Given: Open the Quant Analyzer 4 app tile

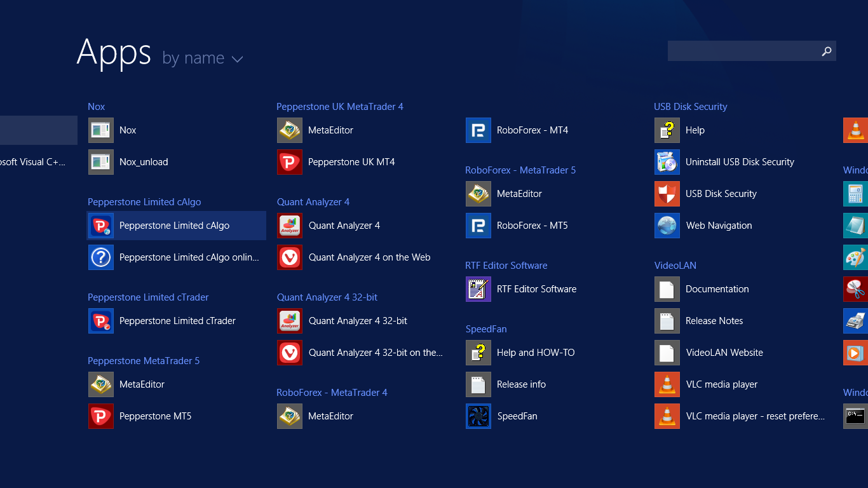Looking at the screenshot, I should tap(365, 226).
